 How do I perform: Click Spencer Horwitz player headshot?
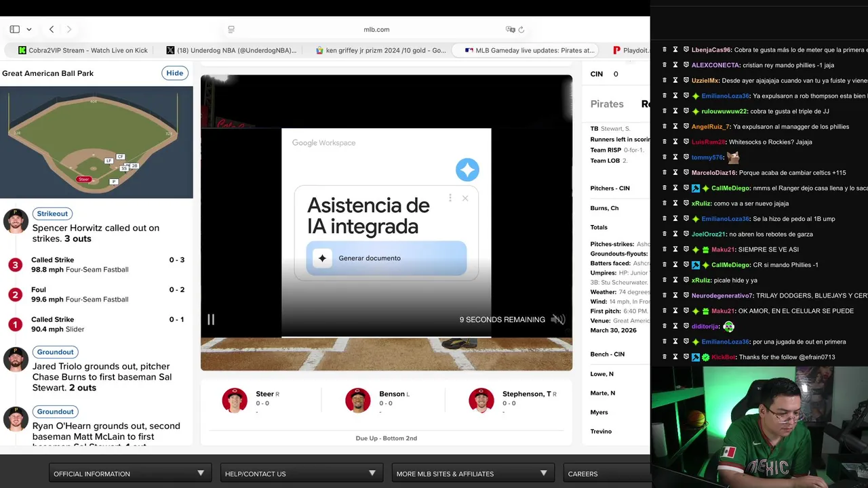click(15, 221)
